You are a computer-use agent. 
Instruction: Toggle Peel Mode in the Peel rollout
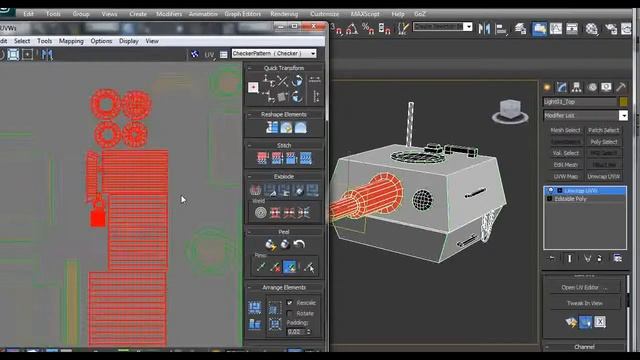click(x=285, y=244)
